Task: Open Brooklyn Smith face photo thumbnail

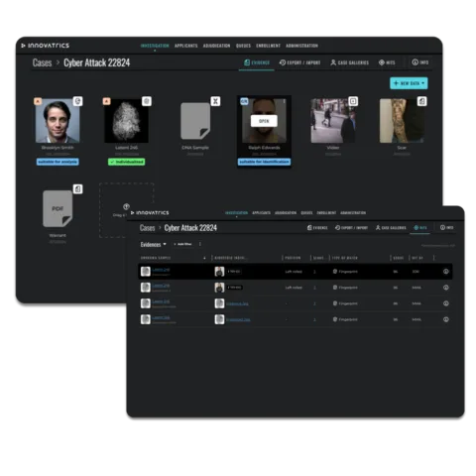Action: (58, 121)
